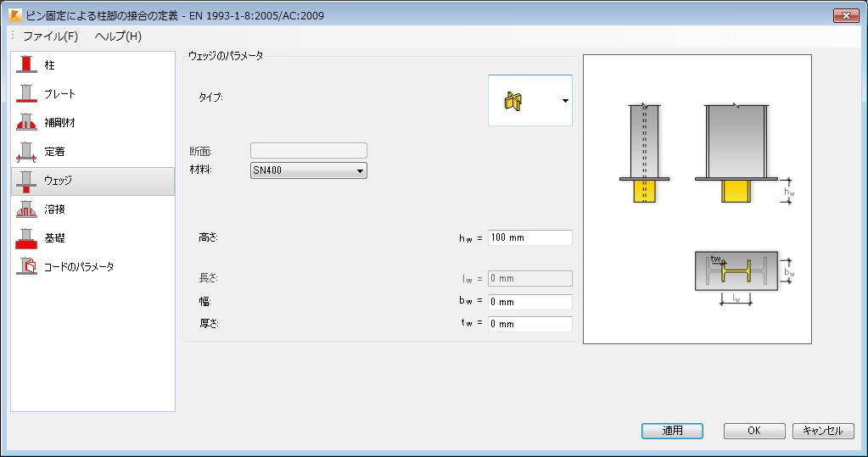Click the 柱 list label

point(50,65)
